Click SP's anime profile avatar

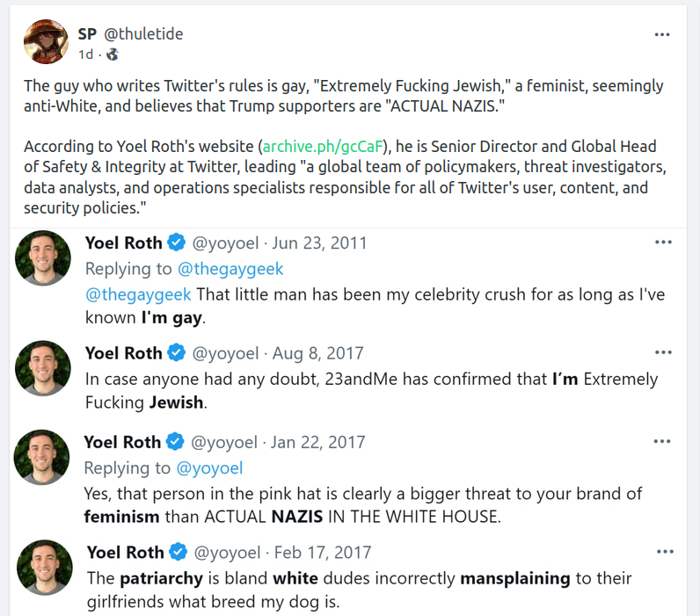click(x=46, y=41)
